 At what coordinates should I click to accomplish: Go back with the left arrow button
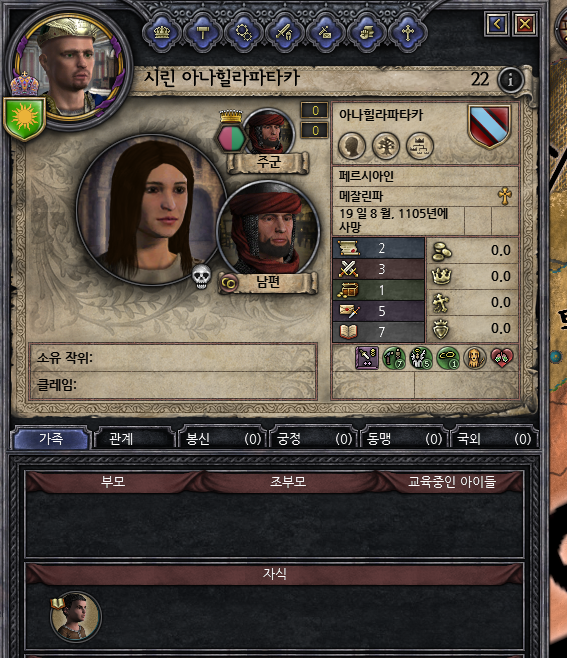click(x=496, y=24)
